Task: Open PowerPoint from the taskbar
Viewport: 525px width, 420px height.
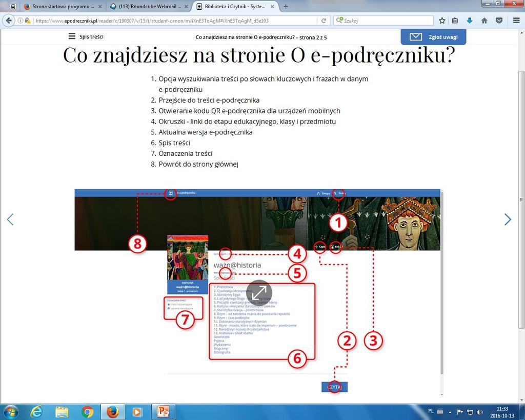Action: tap(164, 412)
